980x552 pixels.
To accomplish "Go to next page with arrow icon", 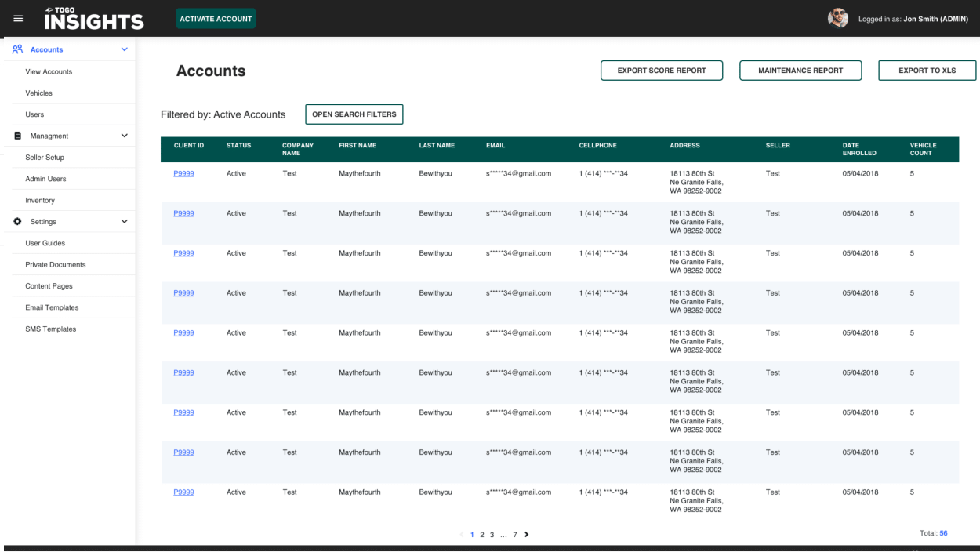I will point(526,535).
